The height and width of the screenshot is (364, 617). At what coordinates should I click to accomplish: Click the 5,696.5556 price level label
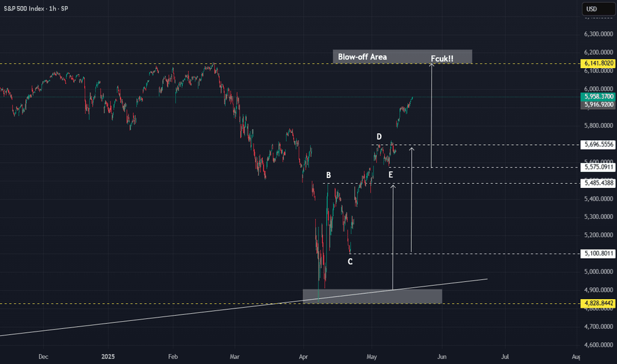tap(598, 144)
